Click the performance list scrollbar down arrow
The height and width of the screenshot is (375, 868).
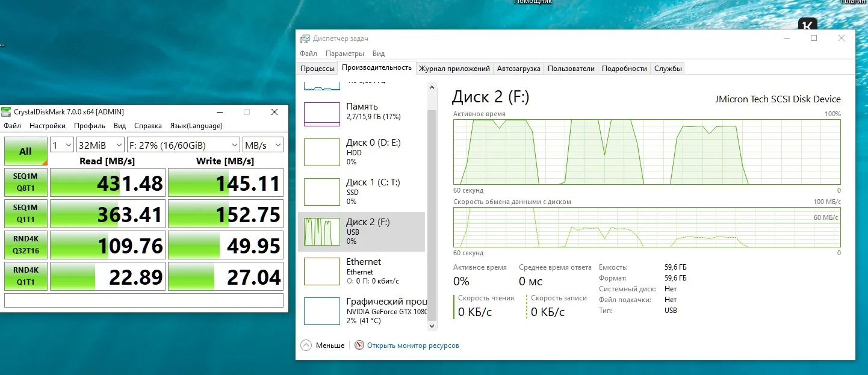point(432,325)
